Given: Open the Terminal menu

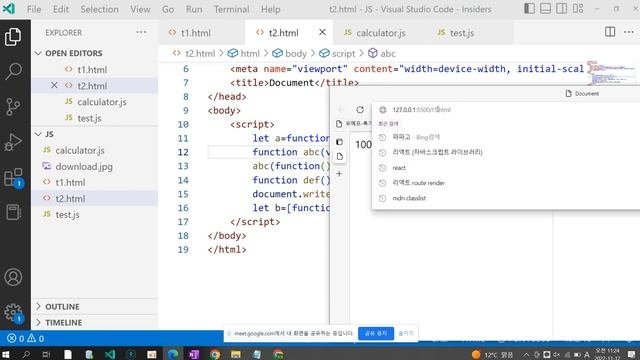Looking at the screenshot, I should (x=231, y=9).
